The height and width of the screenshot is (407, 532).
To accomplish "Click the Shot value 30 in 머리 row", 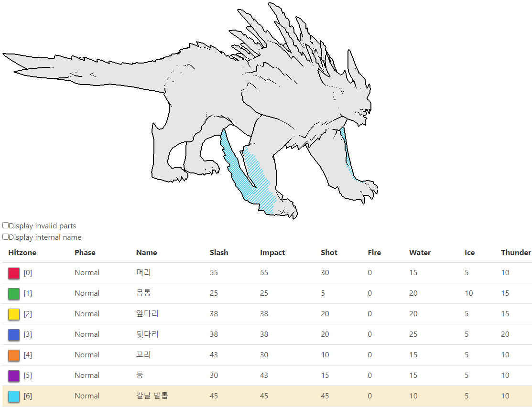I will point(325,273).
